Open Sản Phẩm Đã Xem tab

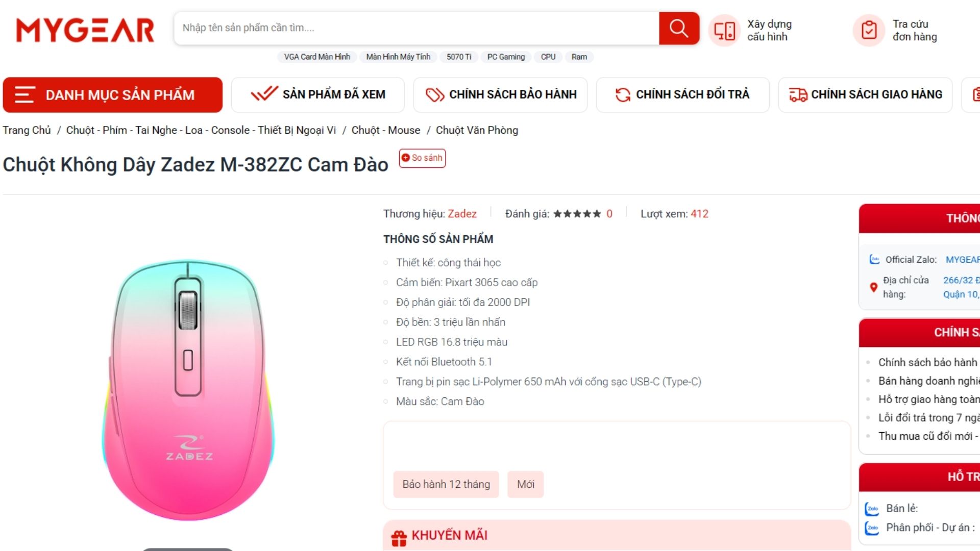coord(318,95)
